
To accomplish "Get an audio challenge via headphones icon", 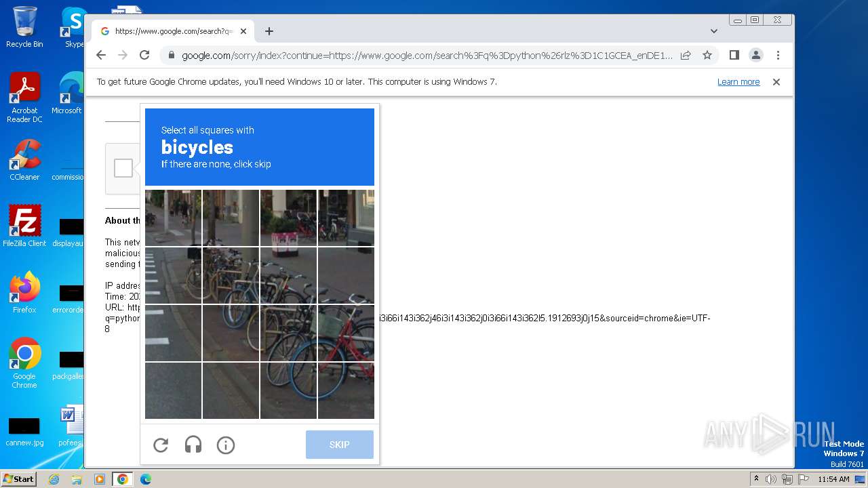I will (193, 445).
